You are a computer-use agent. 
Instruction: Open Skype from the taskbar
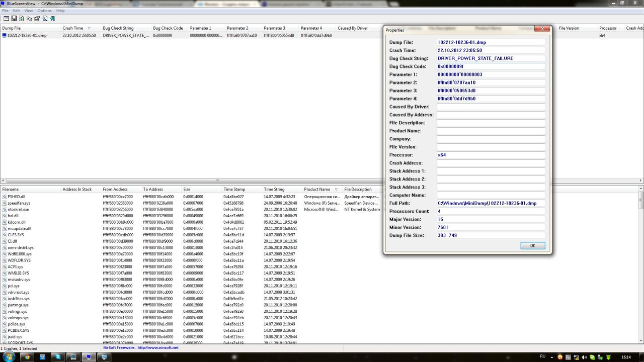[58, 357]
